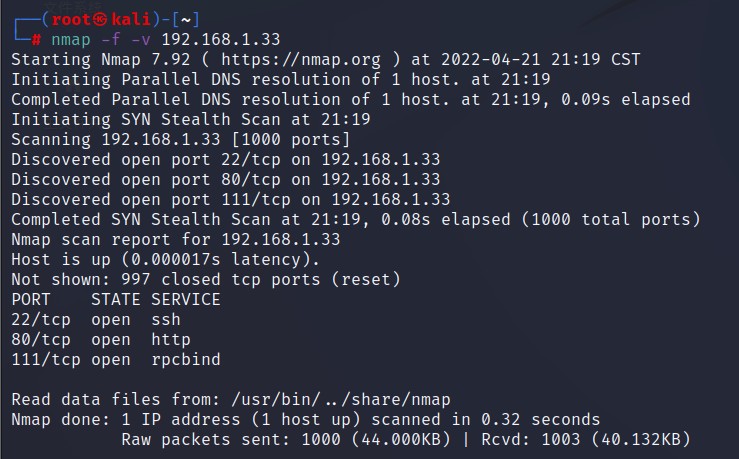Click the 22/tcp ssh result row

click(x=96, y=320)
